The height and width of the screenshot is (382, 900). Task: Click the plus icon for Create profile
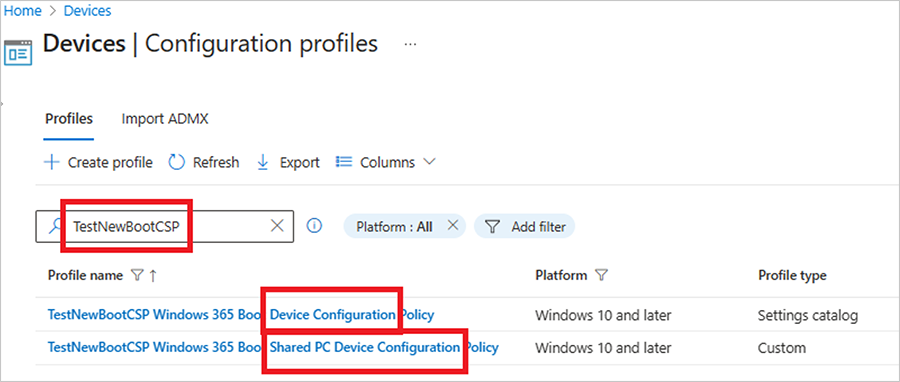point(52,162)
